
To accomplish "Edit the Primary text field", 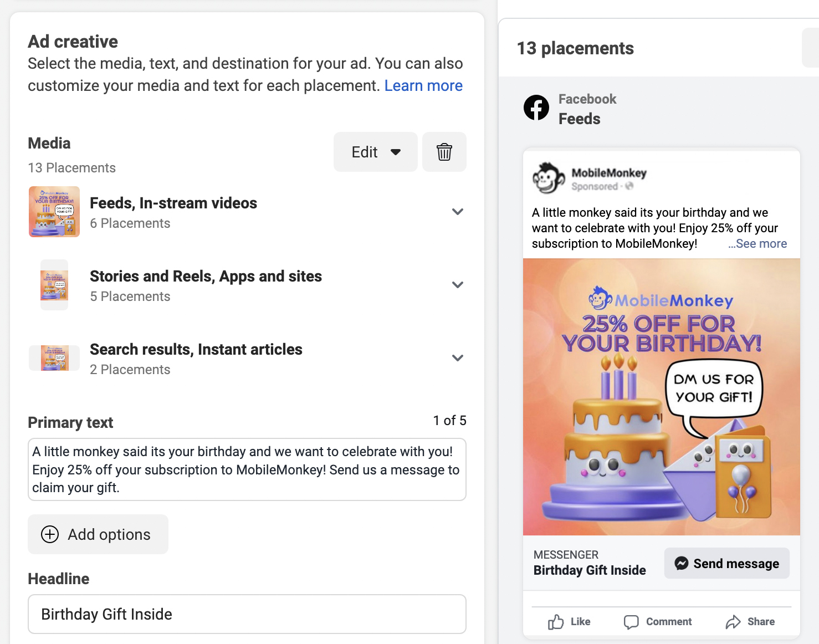I will pyautogui.click(x=247, y=469).
